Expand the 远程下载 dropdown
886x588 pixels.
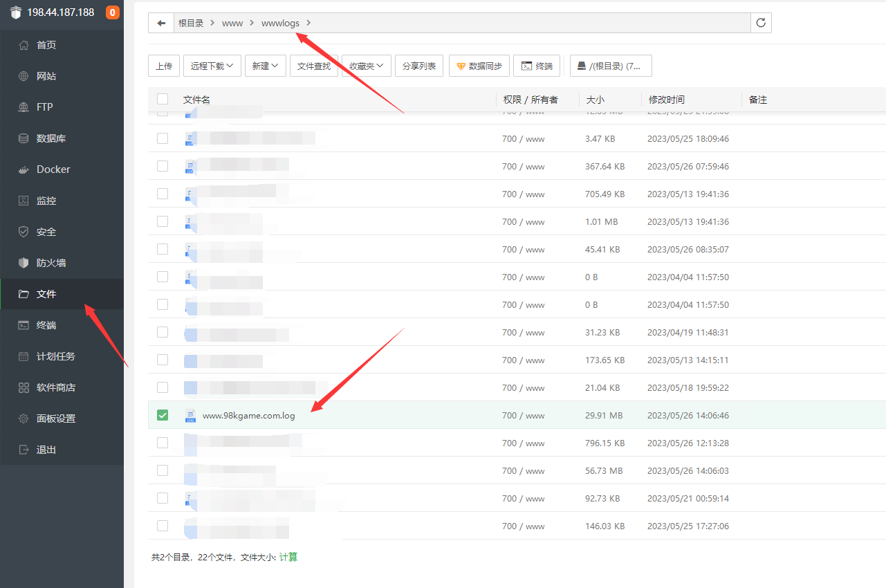pyautogui.click(x=212, y=66)
